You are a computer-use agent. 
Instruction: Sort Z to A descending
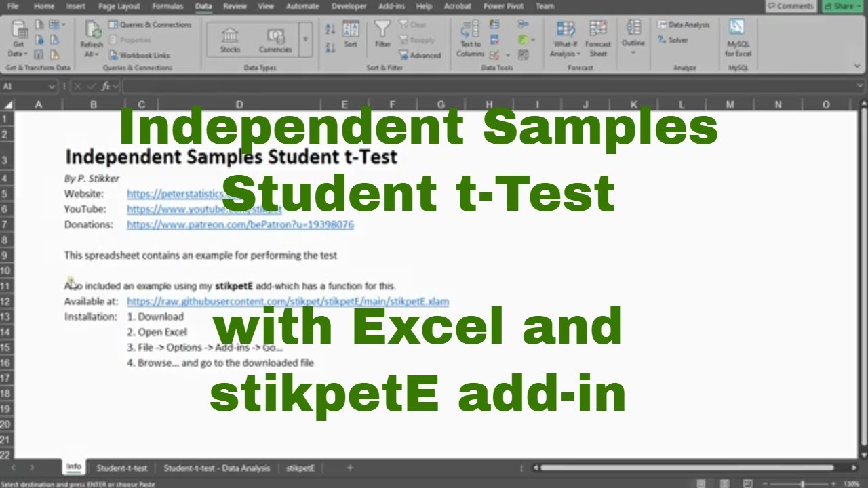pyautogui.click(x=330, y=47)
